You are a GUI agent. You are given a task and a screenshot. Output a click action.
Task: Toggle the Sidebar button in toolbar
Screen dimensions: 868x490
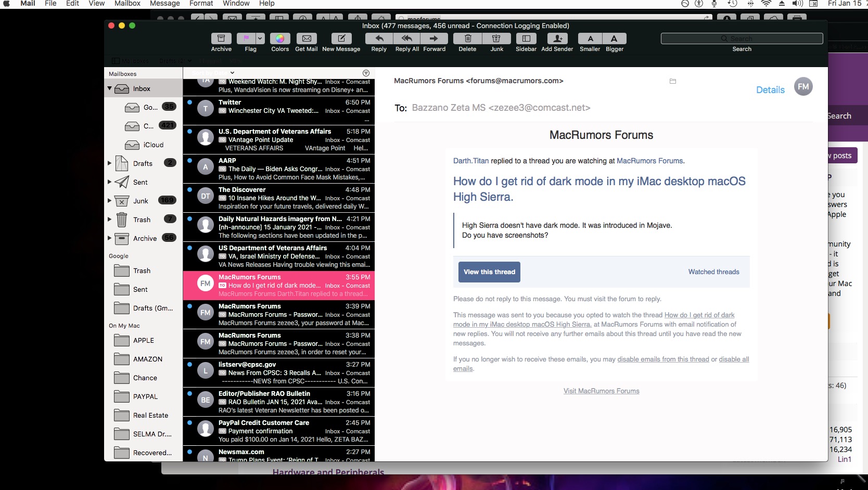click(526, 38)
